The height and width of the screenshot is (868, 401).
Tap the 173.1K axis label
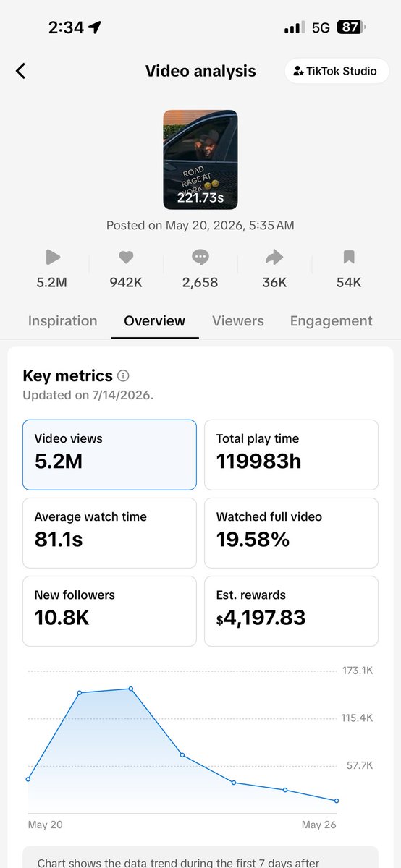(358, 671)
